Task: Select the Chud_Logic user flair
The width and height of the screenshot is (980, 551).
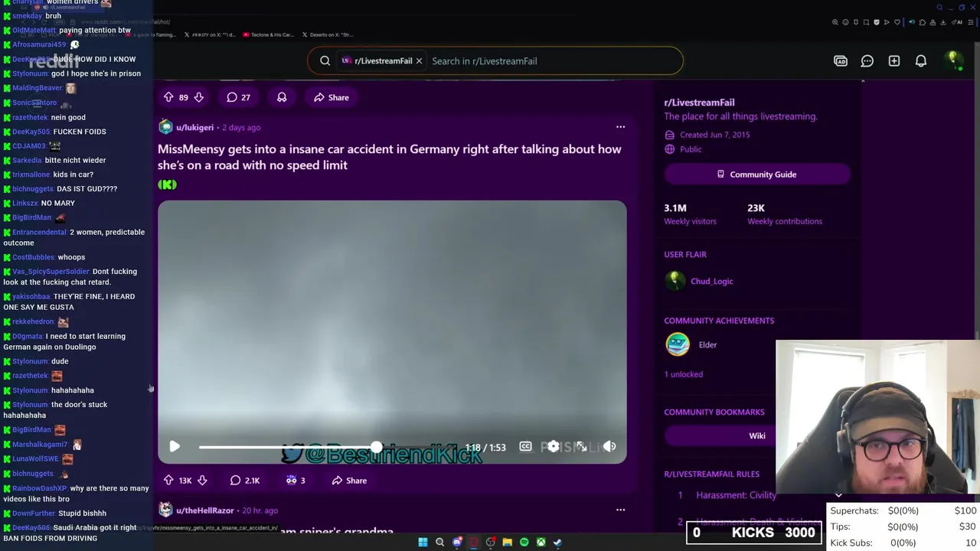Action: 711,281
